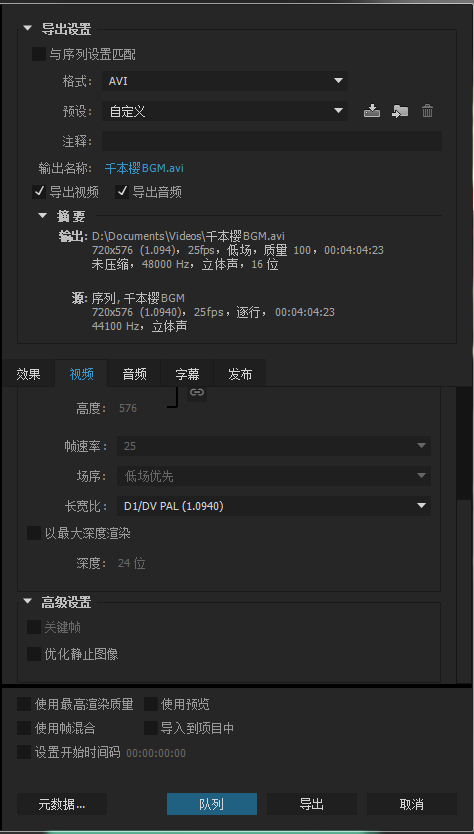The height and width of the screenshot is (834, 474).
Task: Collapse the 摘要 section
Action: coord(43,216)
